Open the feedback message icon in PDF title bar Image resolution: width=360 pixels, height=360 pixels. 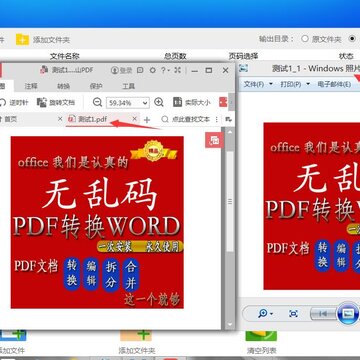(140, 70)
